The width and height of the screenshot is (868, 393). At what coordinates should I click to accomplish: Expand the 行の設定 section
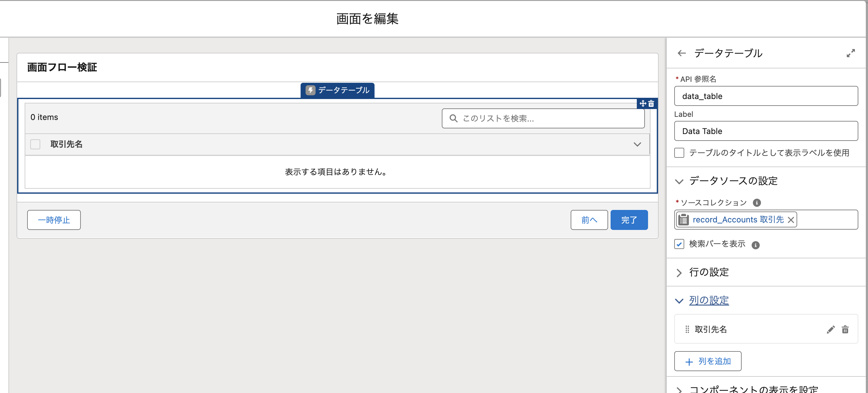[679, 273]
